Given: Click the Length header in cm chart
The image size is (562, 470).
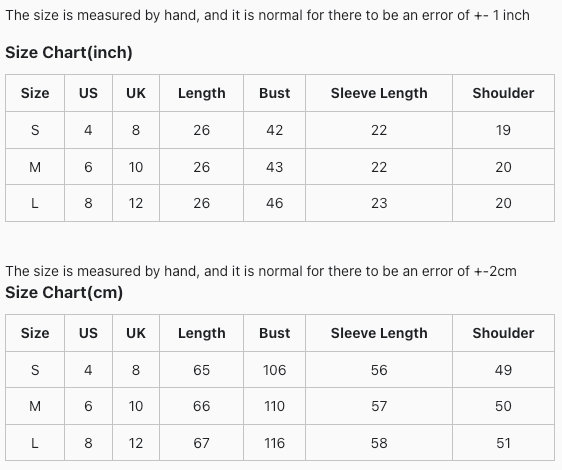Looking at the screenshot, I should click(201, 333).
